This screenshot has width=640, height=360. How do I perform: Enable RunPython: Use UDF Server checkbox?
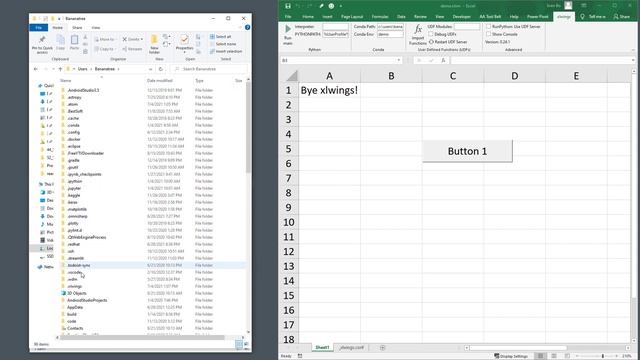(488, 26)
